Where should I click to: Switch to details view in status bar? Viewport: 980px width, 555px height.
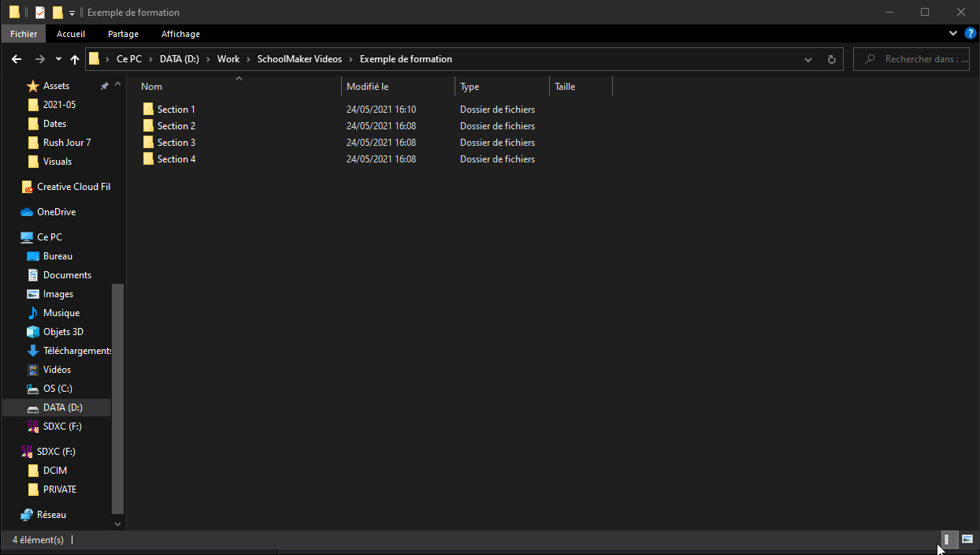950,539
